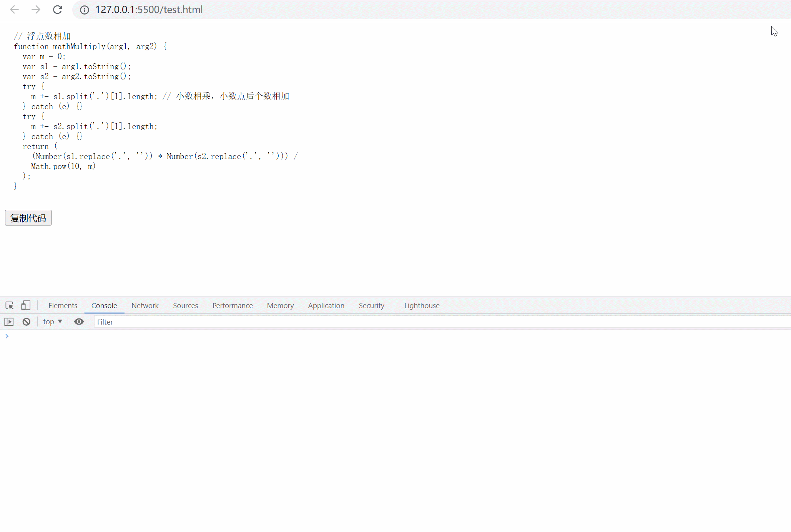This screenshot has width=791, height=532.
Task: Toggle the device toolbar icon
Action: click(x=26, y=305)
